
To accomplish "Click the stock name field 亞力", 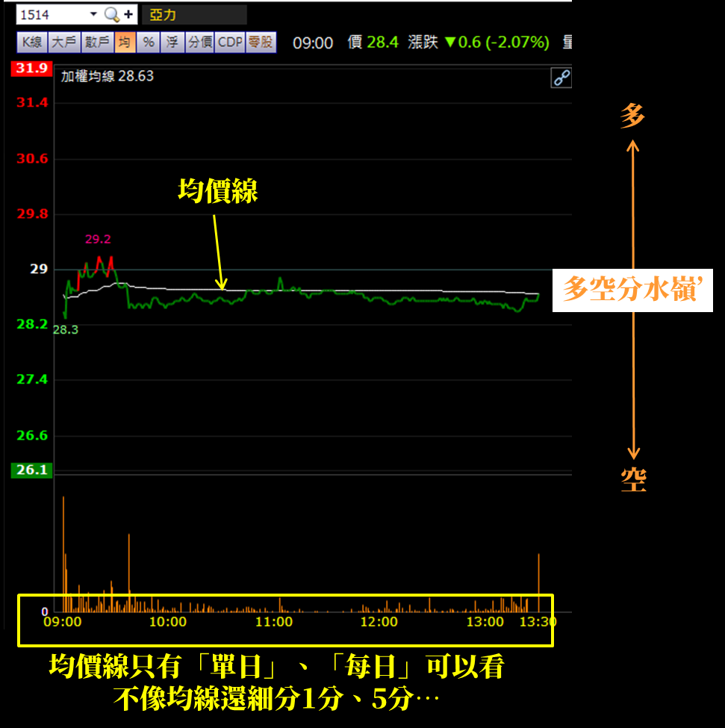I will coord(194,15).
